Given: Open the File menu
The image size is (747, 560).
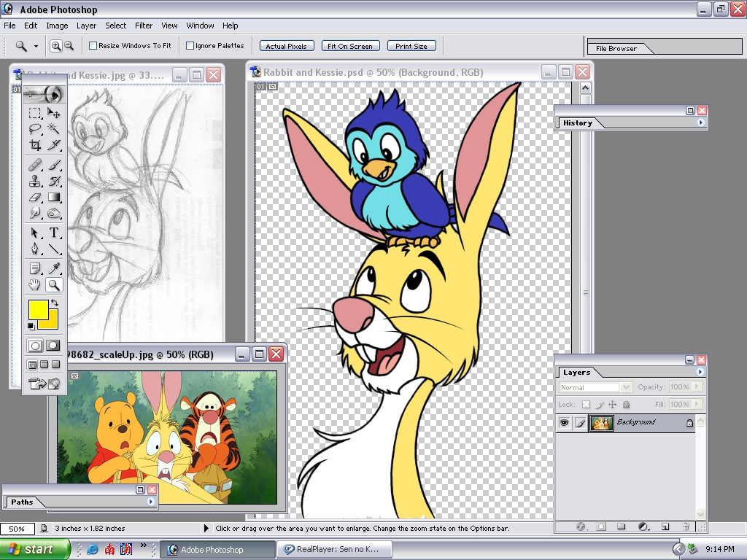Looking at the screenshot, I should tap(9, 26).
